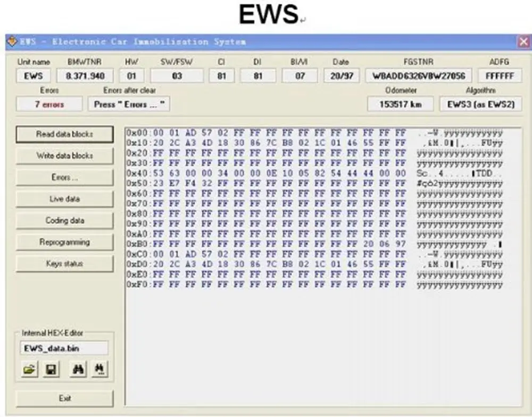Check Keys status
The height and width of the screenshot is (417, 532).
pyautogui.click(x=64, y=263)
